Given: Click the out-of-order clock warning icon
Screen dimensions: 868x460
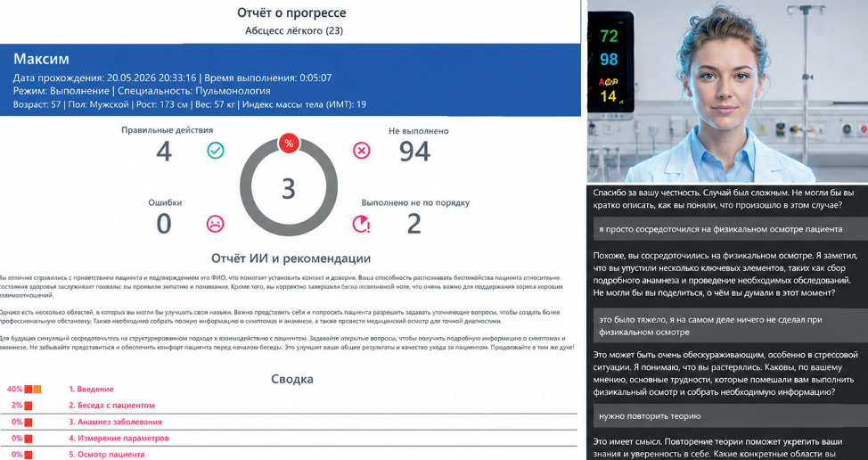Looking at the screenshot, I should 362,224.
